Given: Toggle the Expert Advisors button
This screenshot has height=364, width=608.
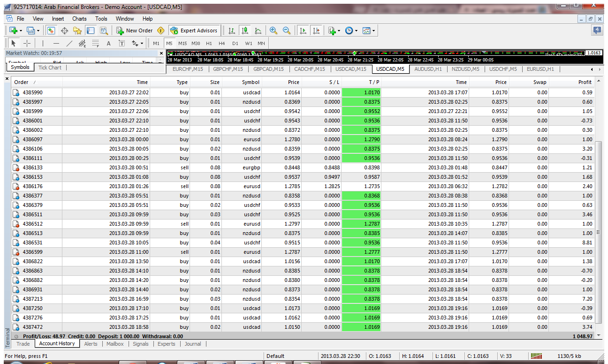Looking at the screenshot, I should click(194, 30).
